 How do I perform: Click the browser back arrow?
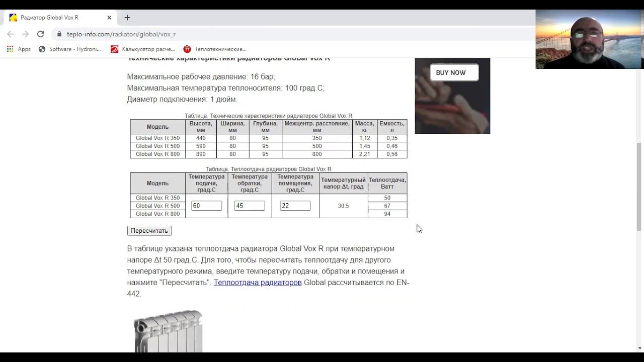11,34
